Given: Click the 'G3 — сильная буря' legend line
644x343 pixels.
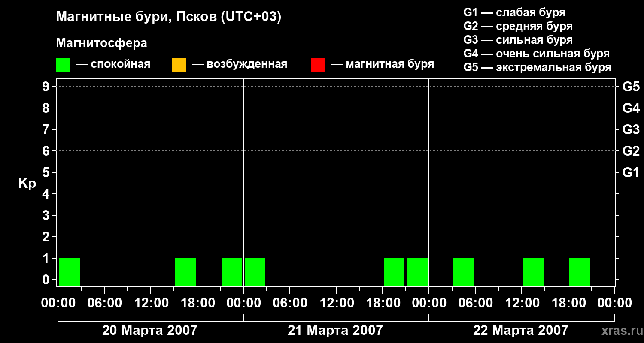Looking at the screenshot, I should pyautogui.click(x=518, y=40).
